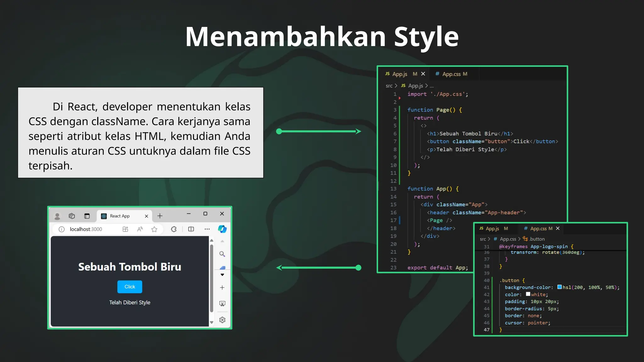644x362 pixels.
Task: Open the Edge profile avatar icon
Action: (x=57, y=216)
